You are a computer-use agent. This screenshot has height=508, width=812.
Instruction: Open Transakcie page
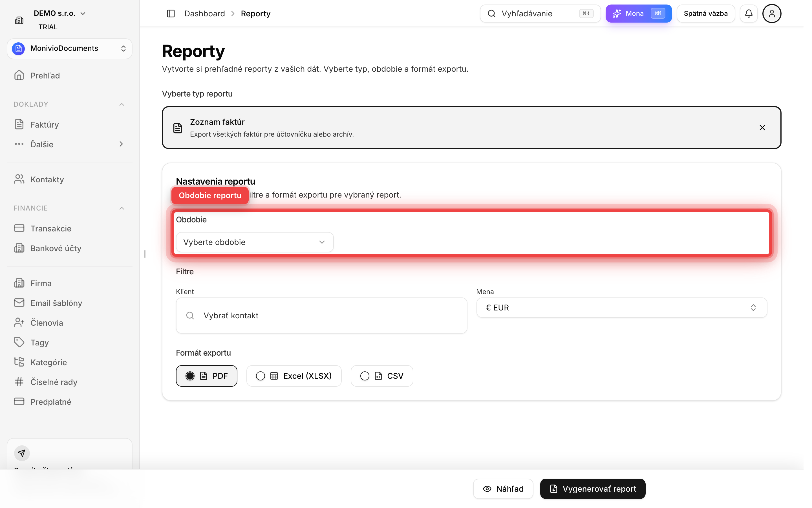pos(69,229)
